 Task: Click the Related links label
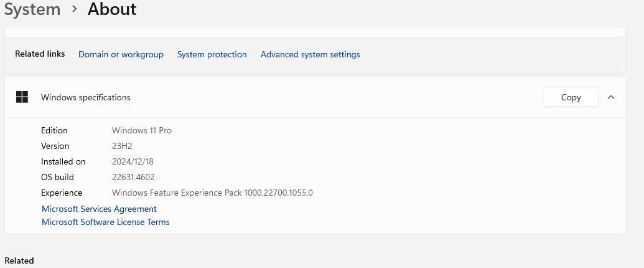40,54
